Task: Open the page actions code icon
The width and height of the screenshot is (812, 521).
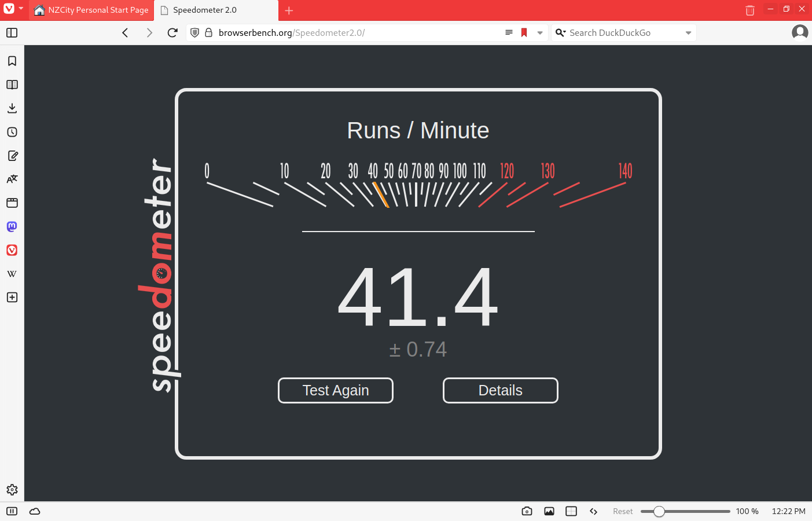Action: pyautogui.click(x=593, y=511)
